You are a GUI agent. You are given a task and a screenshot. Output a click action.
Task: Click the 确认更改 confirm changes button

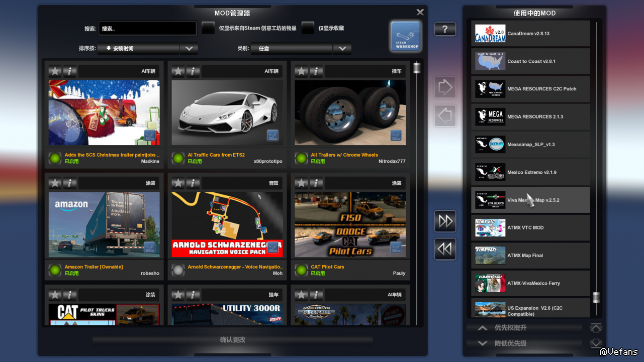[233, 340]
